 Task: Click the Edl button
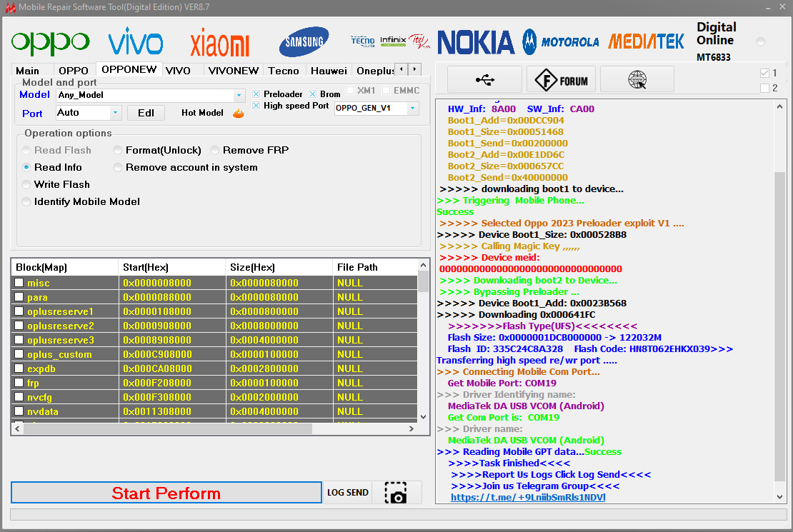(x=146, y=113)
